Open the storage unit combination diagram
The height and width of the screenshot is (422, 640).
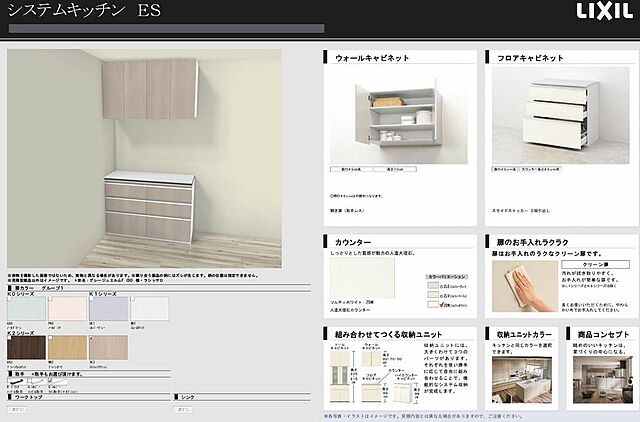click(375, 373)
